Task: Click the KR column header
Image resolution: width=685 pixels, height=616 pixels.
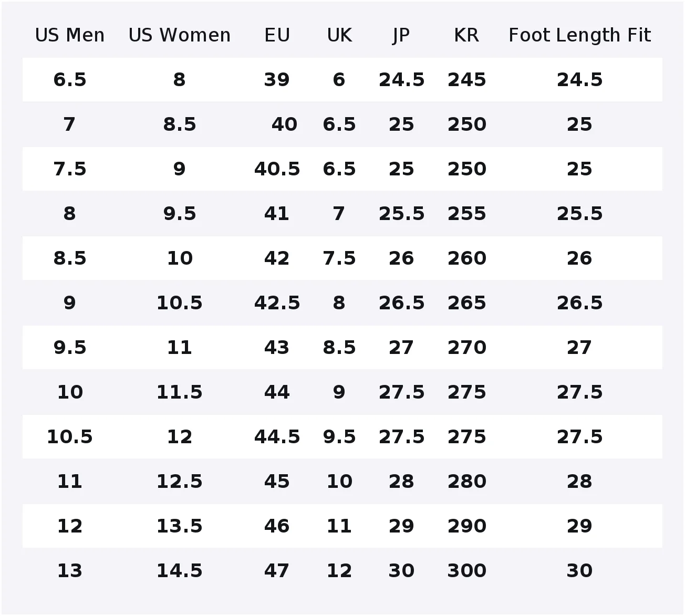Action: (x=466, y=35)
